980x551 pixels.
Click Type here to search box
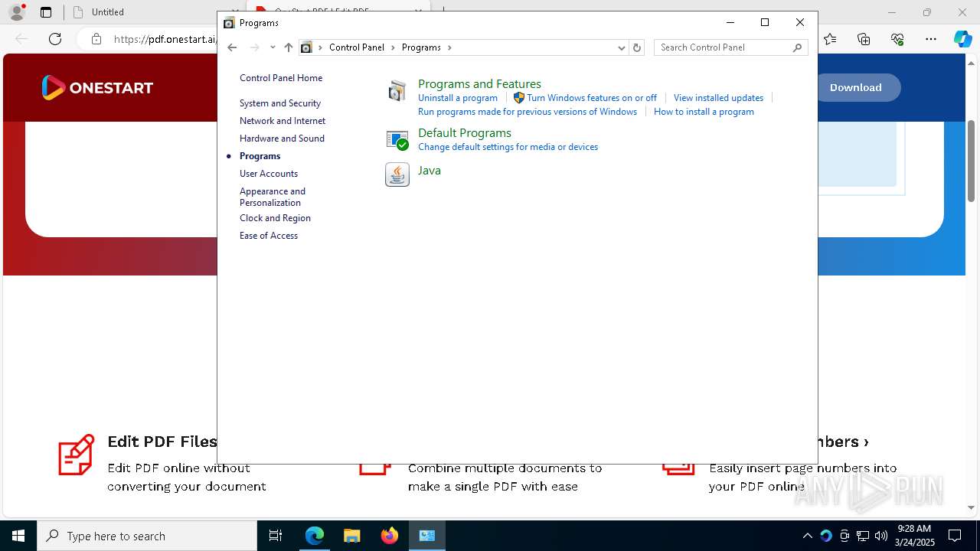point(147,536)
